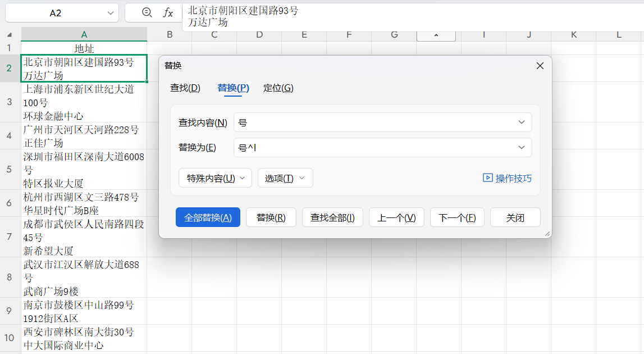644x354 pixels.
Task: Open the Name Box dropdown arrow
Action: pos(110,12)
